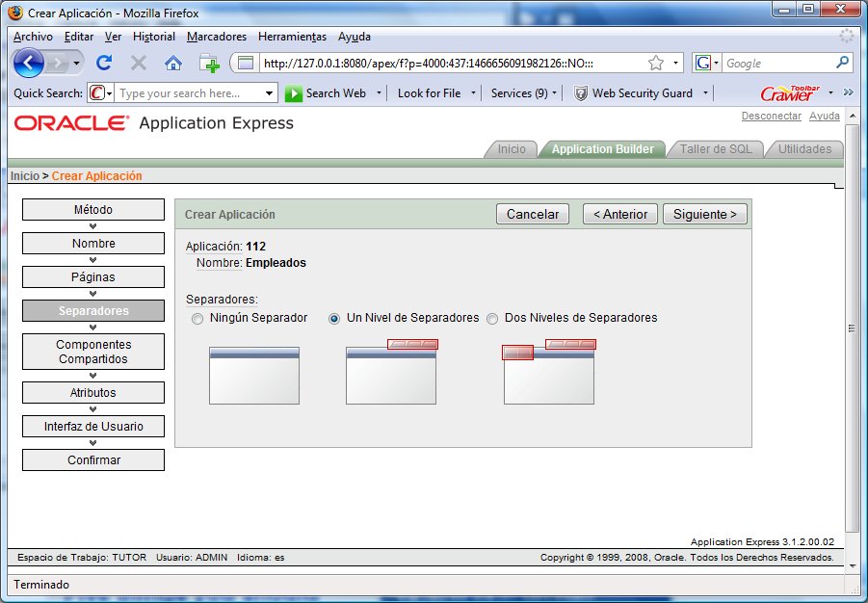The height and width of the screenshot is (603, 868).
Task: Open the Marcadores menu
Action: click(x=217, y=37)
